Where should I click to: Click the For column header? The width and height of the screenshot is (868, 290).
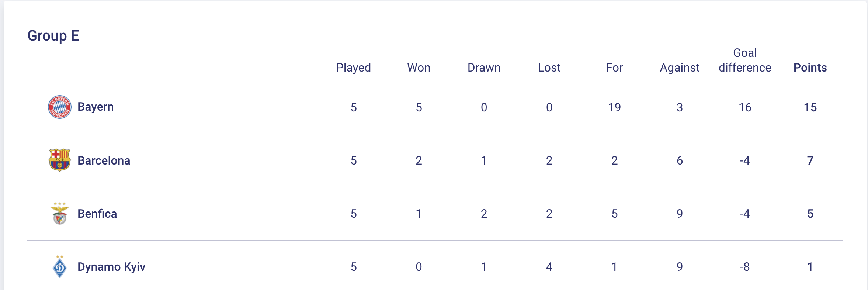614,68
